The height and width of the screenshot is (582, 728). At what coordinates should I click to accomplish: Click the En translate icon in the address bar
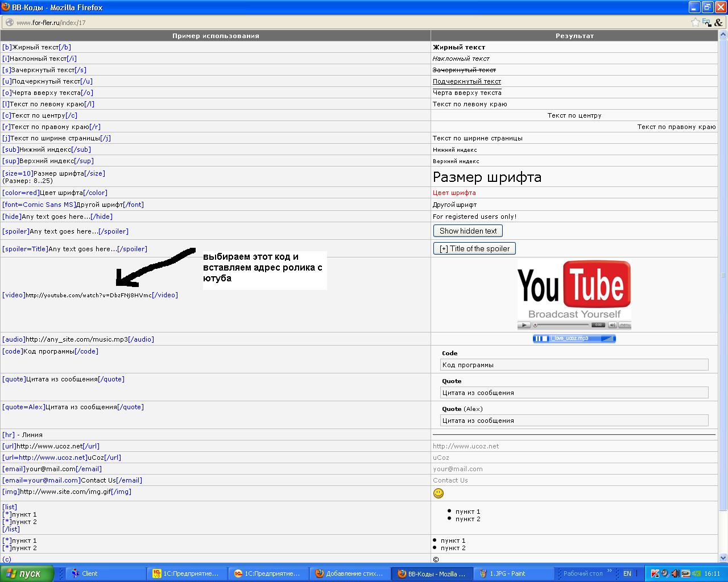pyautogui.click(x=707, y=23)
